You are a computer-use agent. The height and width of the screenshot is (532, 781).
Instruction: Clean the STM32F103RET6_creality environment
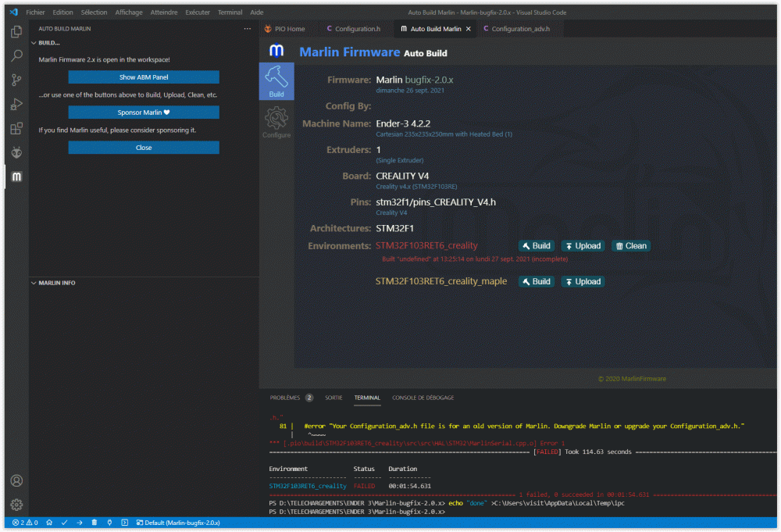[x=631, y=246]
